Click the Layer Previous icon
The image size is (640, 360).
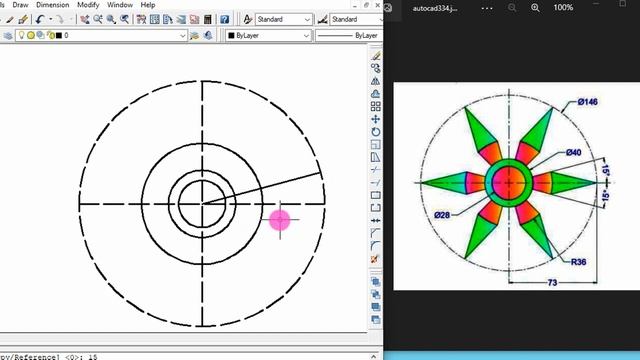tap(208, 36)
